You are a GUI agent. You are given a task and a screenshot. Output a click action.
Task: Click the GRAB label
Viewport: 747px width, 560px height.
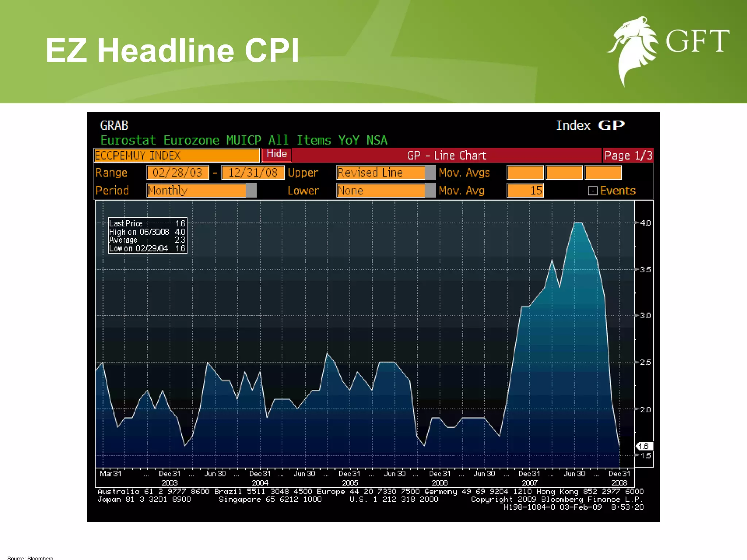(114, 125)
